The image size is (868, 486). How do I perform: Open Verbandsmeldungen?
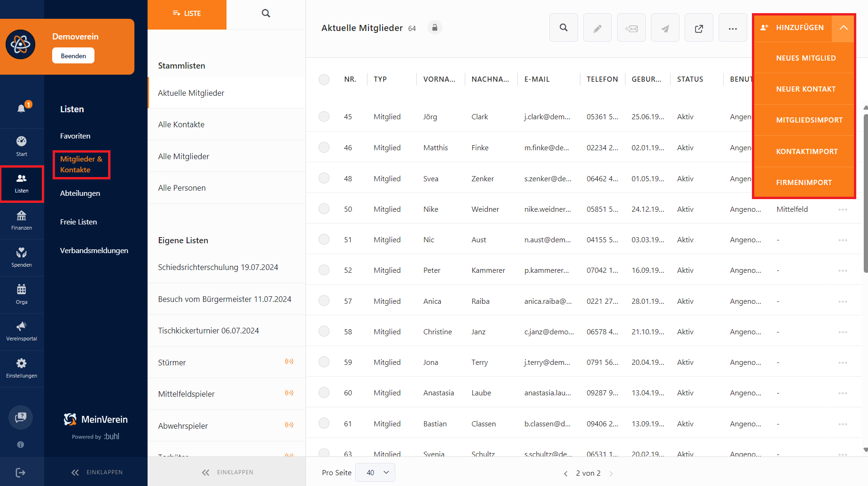point(94,251)
